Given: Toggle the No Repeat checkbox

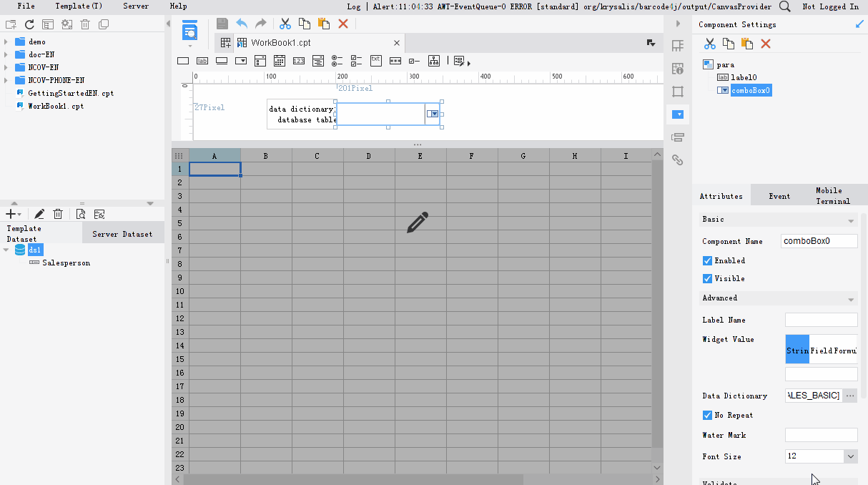Looking at the screenshot, I should (706, 415).
